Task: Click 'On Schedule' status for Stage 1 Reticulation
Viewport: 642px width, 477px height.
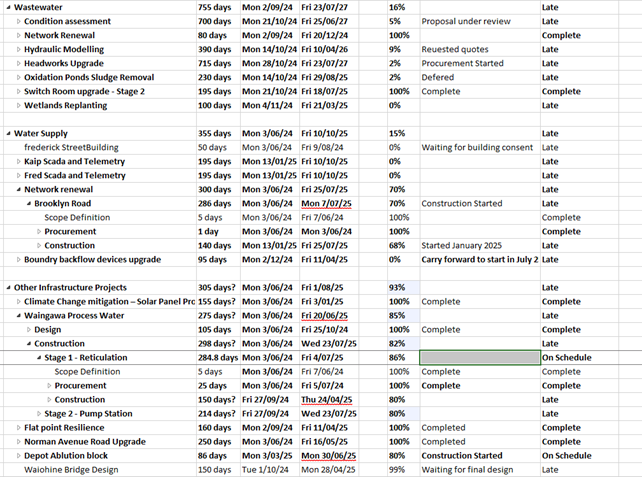Action: 567,357
